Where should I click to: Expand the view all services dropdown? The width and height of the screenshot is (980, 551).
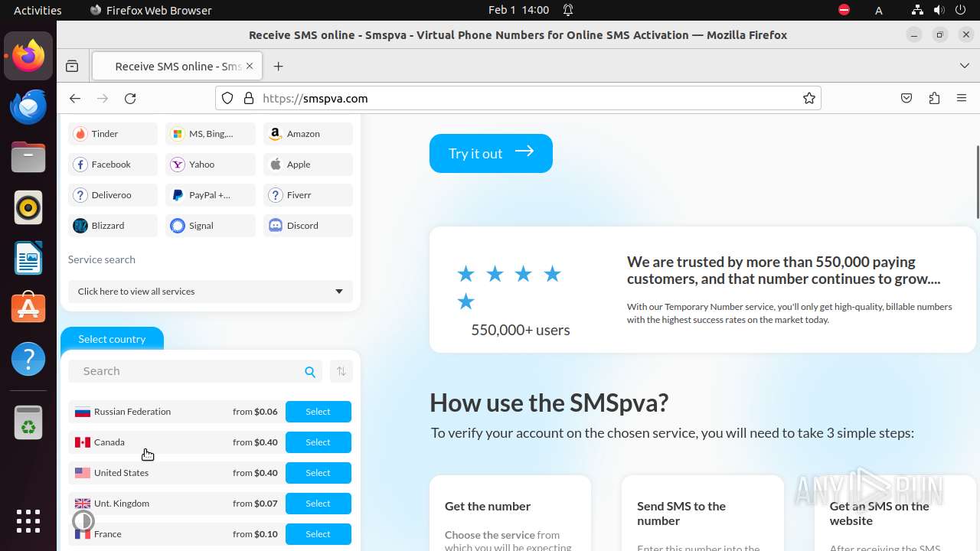click(211, 292)
